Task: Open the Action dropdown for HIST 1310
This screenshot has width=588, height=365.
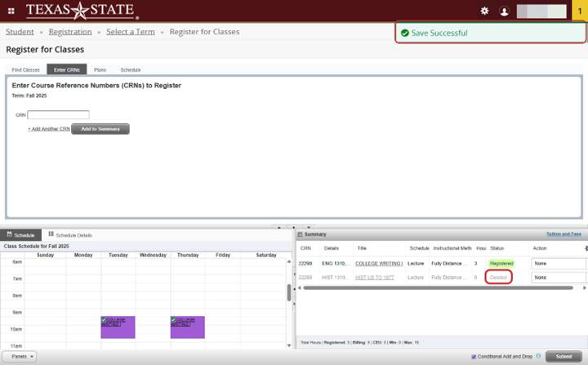Action: (x=559, y=278)
